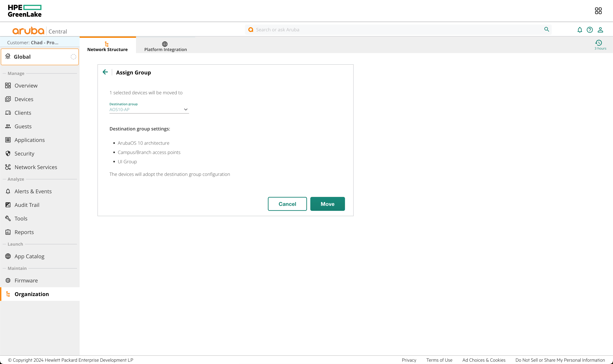The width and height of the screenshot is (613, 364).
Task: Select the Security shield icon
Action: 8,153
